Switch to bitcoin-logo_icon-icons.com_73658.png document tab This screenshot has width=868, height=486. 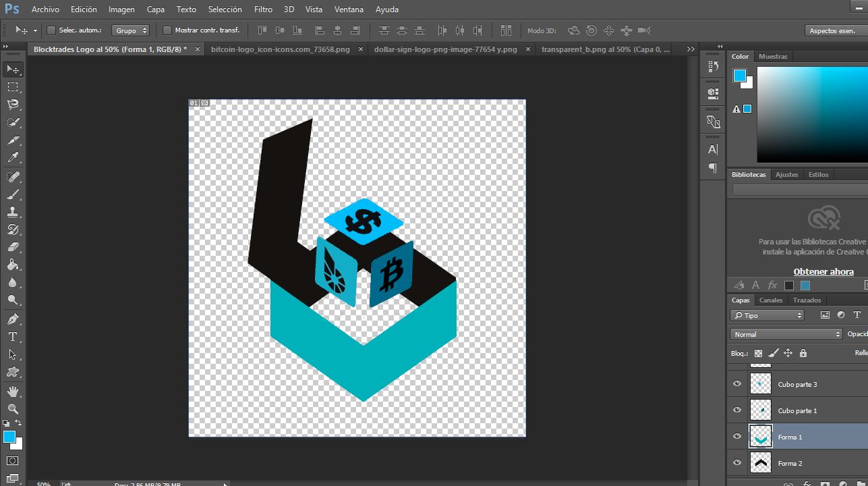click(x=281, y=49)
